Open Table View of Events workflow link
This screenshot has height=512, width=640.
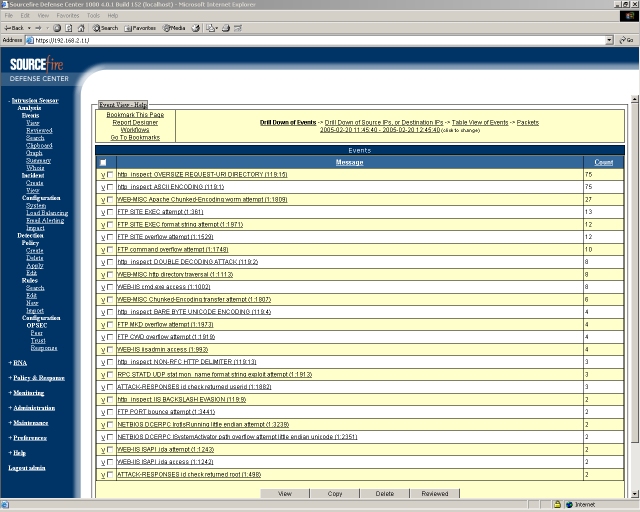480,122
